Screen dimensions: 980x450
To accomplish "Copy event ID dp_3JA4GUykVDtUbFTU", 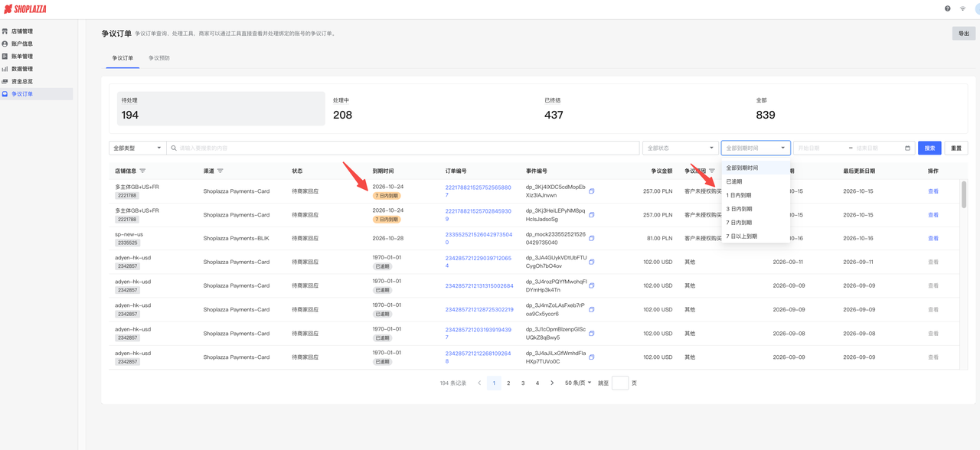I will (591, 262).
